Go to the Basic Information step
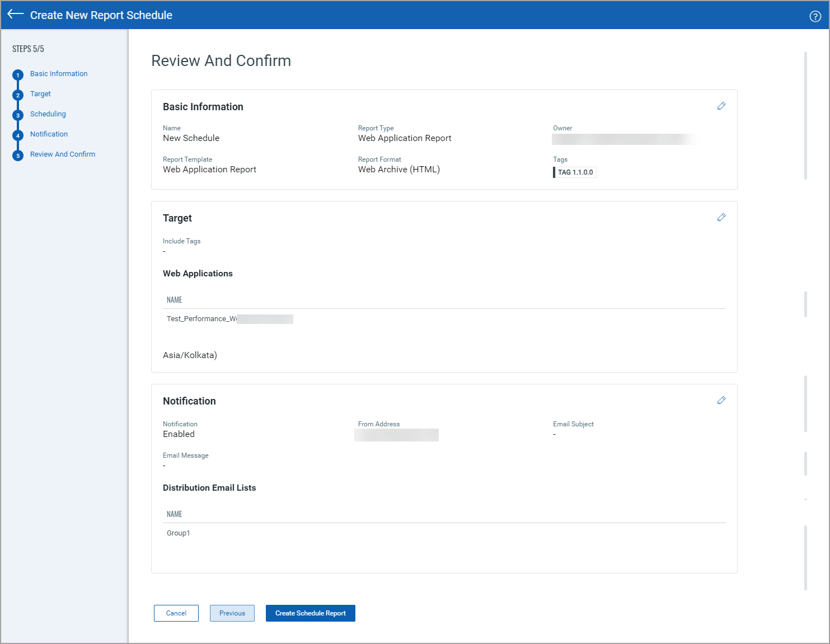The width and height of the screenshot is (830, 644). point(59,74)
